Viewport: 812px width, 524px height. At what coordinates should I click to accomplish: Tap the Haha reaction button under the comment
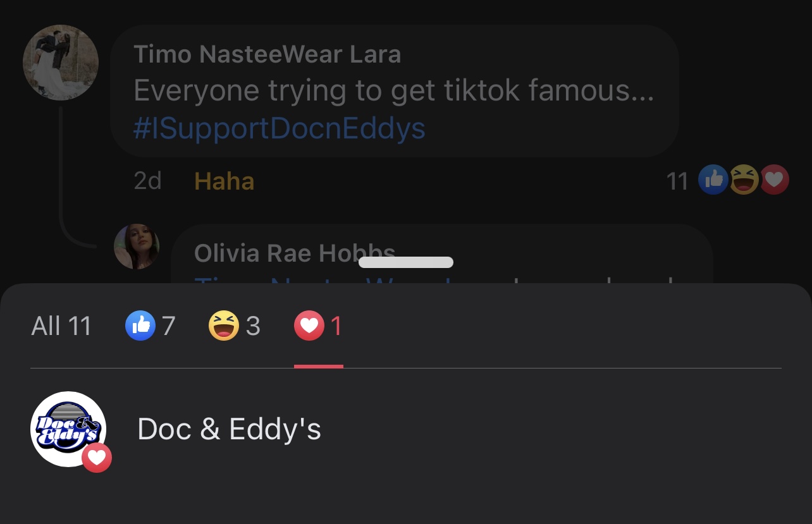point(224,181)
